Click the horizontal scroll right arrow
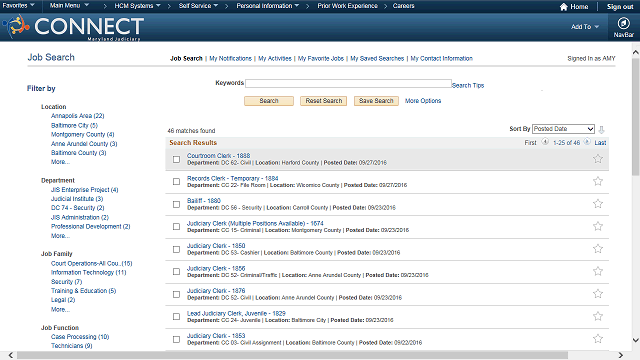This screenshot has width=640, height=360. 620,355
